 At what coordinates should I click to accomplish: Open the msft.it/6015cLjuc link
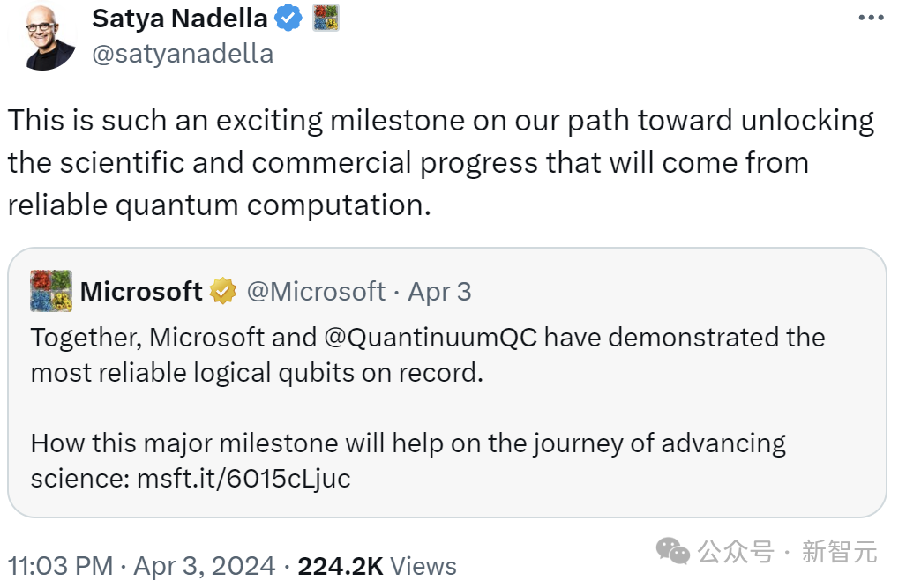(x=243, y=478)
